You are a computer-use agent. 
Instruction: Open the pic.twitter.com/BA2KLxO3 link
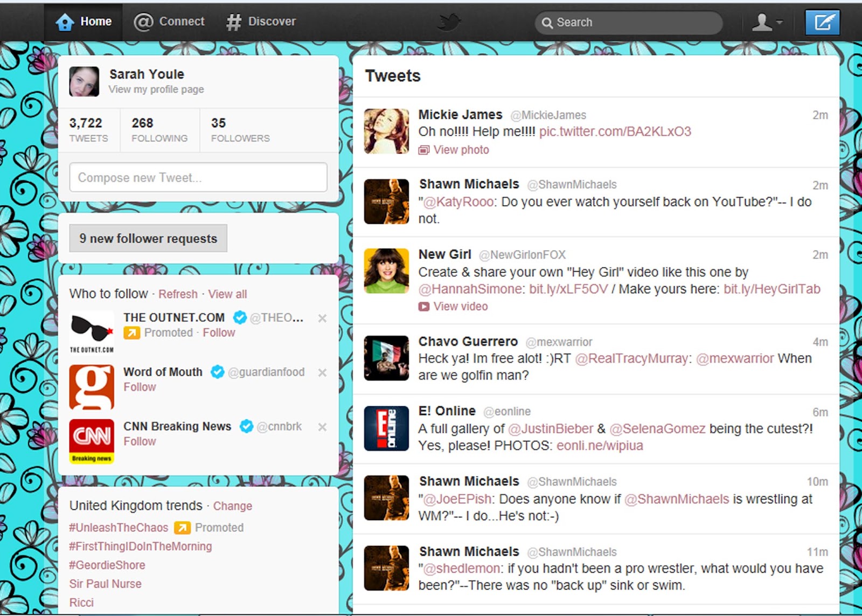coord(615,131)
